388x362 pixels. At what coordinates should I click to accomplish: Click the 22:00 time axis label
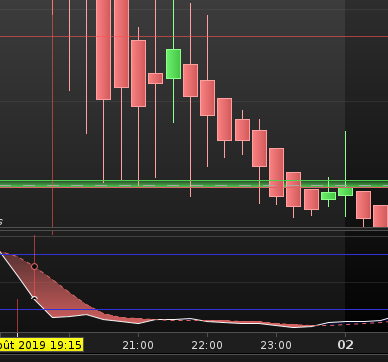207,345
